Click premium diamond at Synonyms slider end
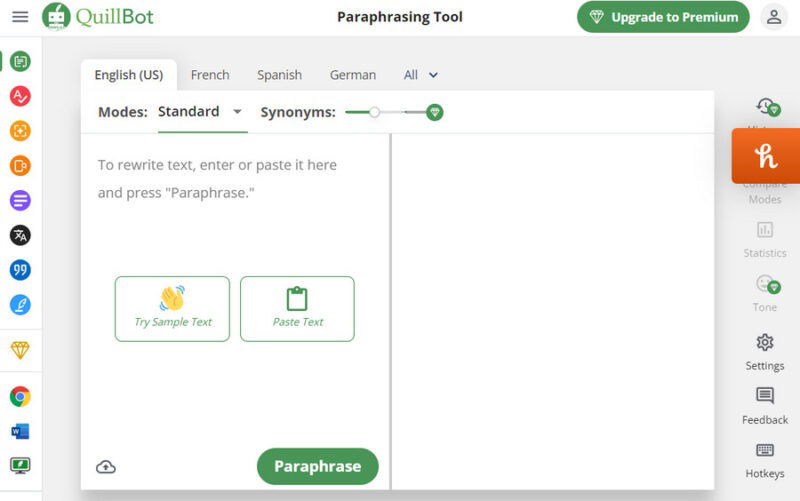Screen dimensions: 800x501 point(435,112)
